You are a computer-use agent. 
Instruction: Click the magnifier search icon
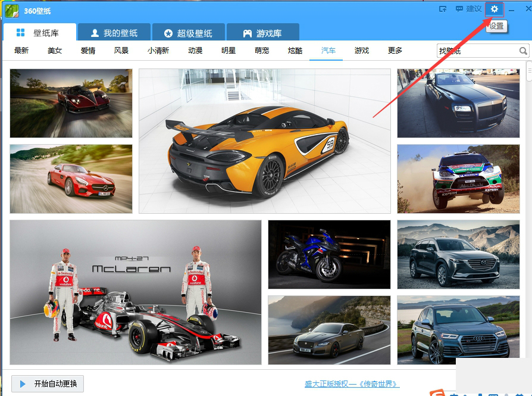523,51
